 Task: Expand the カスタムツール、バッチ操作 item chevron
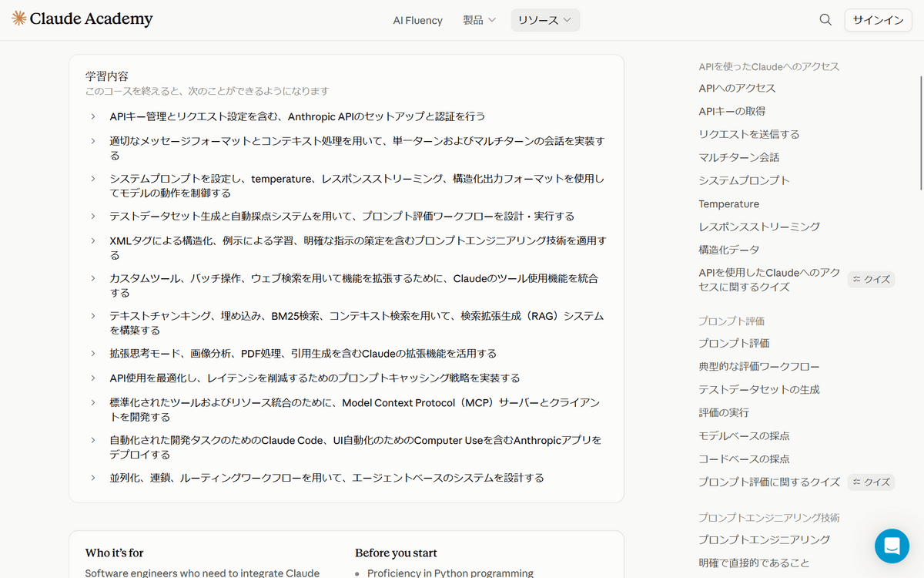click(x=92, y=278)
